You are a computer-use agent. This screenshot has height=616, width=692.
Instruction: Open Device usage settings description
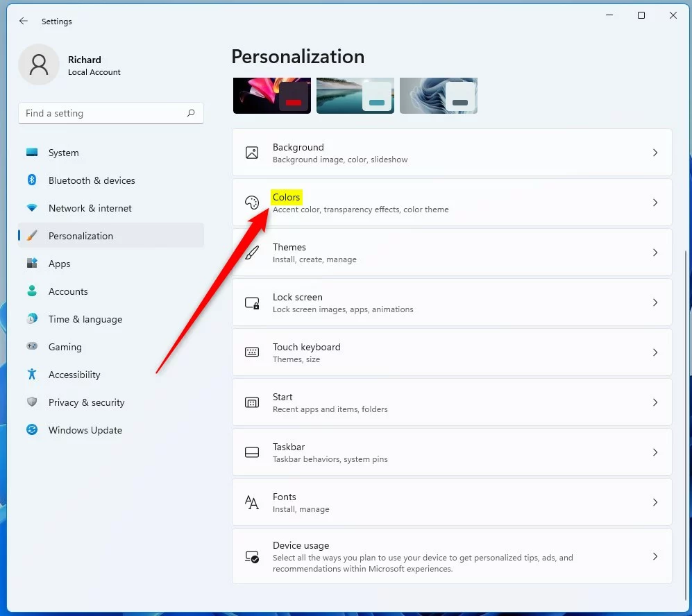pyautogui.click(x=423, y=563)
